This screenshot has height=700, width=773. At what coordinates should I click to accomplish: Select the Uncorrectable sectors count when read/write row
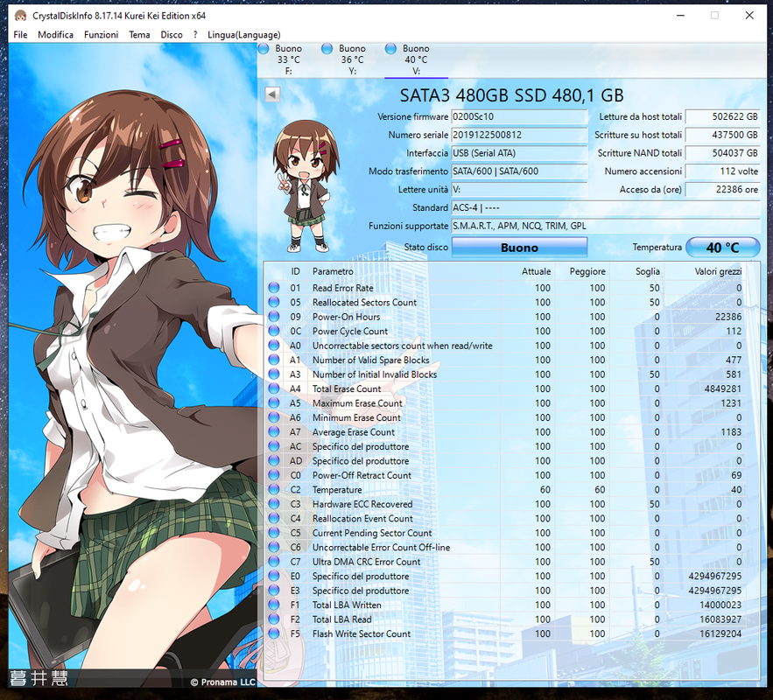pyautogui.click(x=505, y=346)
